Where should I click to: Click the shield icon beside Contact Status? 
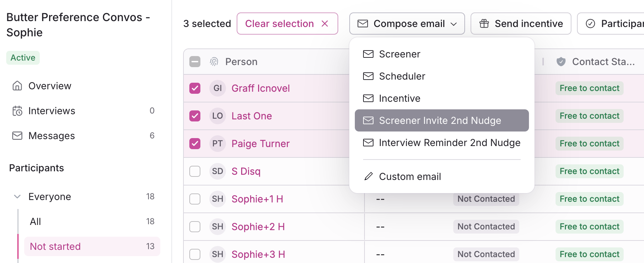tap(561, 62)
